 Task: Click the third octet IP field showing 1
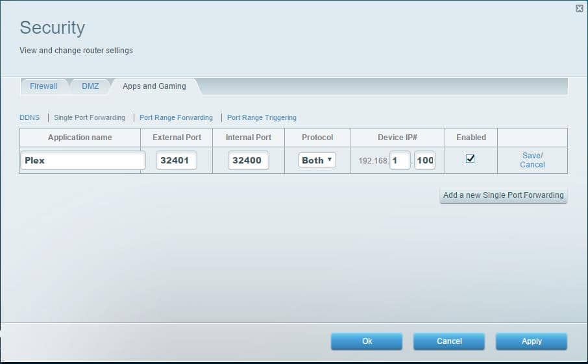(x=400, y=160)
